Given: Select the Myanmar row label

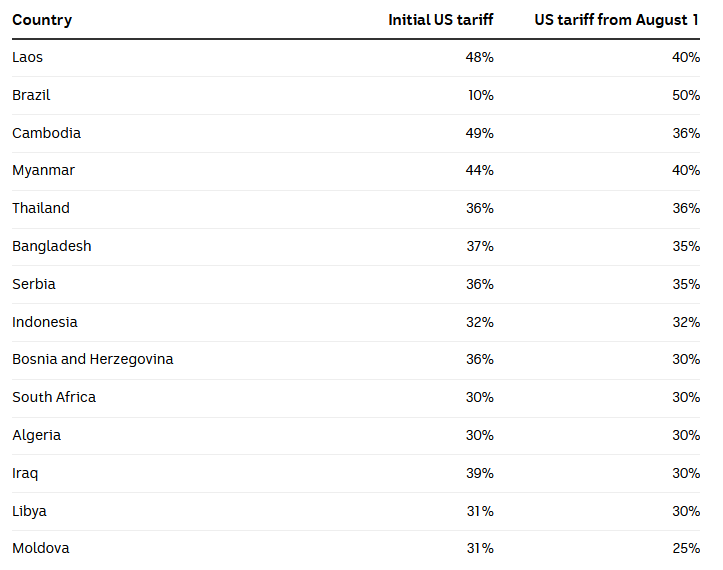Looking at the screenshot, I should (x=43, y=170).
